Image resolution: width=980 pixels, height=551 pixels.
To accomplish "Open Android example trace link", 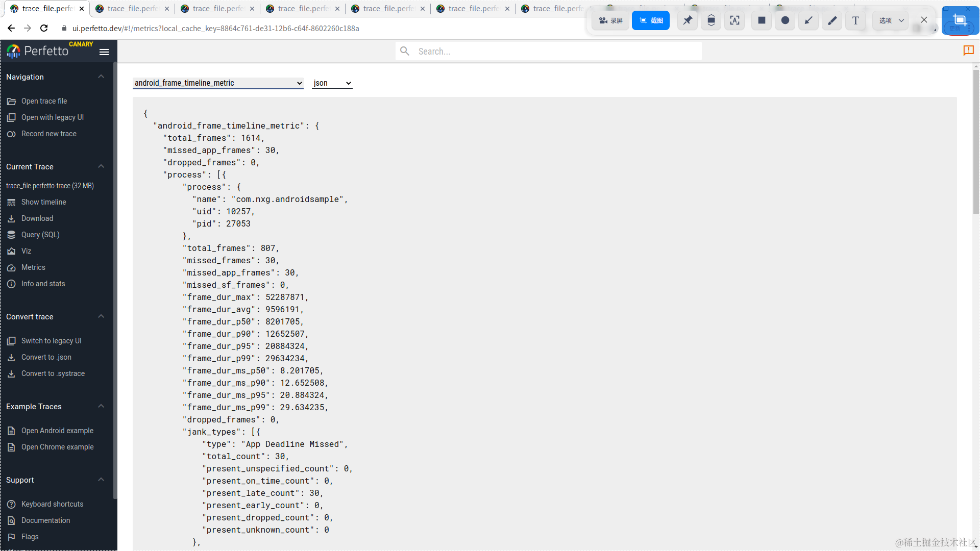I will [57, 431].
